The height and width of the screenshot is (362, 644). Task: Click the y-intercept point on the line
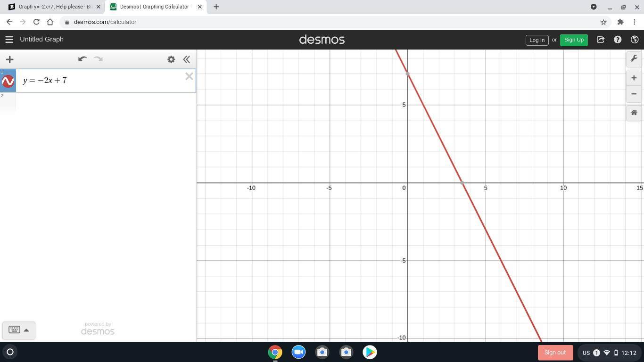(x=407, y=74)
